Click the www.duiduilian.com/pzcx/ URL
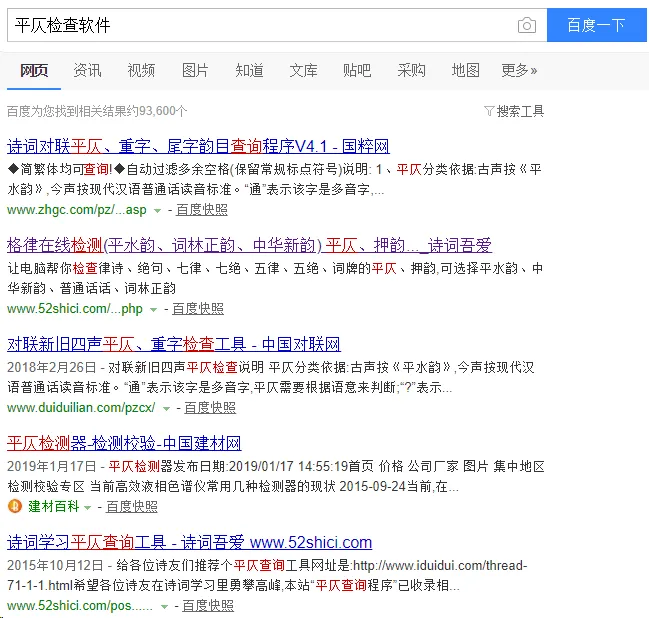Screen dimensions: 649x618 point(81,408)
